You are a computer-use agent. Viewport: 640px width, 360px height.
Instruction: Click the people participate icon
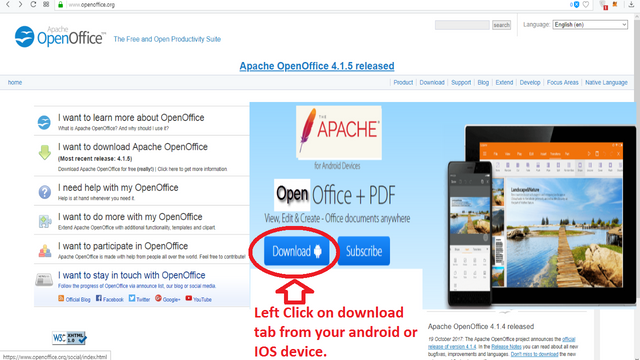44,251
